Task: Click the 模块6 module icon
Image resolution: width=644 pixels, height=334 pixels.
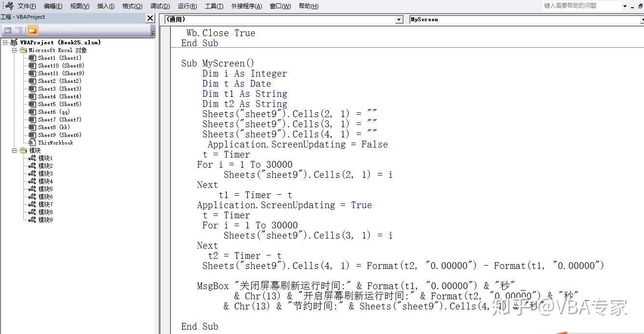Action: pyautogui.click(x=32, y=197)
